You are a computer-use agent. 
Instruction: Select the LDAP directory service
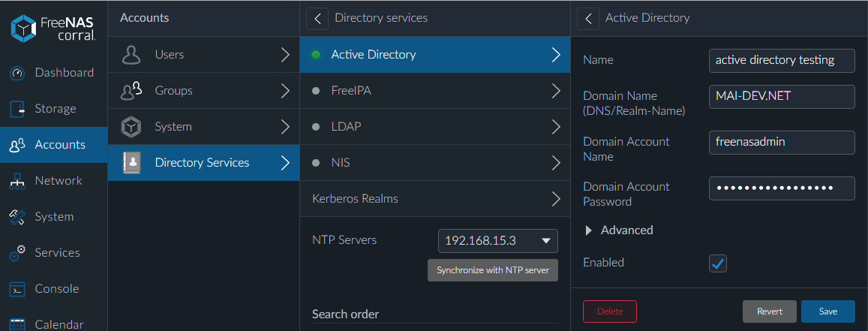coord(435,127)
